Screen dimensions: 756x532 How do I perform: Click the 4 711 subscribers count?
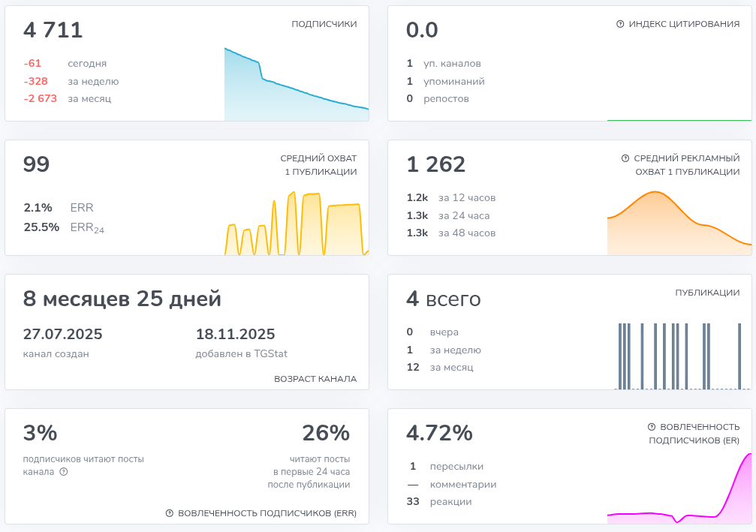point(53,31)
